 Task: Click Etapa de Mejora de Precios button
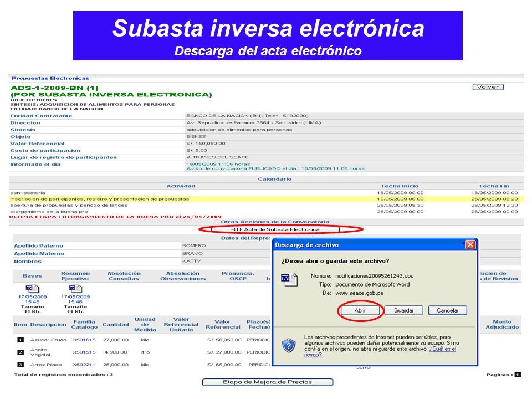[267, 382]
